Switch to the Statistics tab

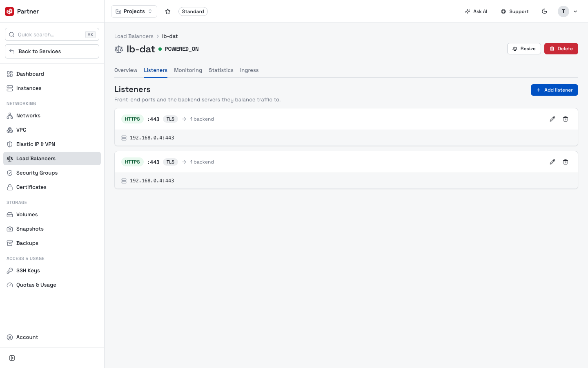[x=221, y=70]
